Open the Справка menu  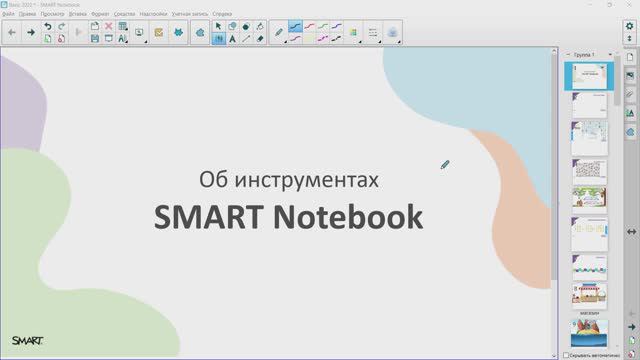coord(222,14)
